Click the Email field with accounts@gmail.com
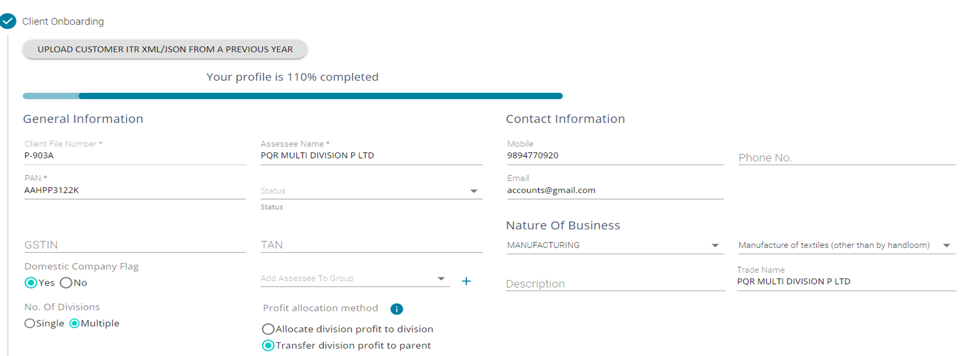 click(614, 190)
